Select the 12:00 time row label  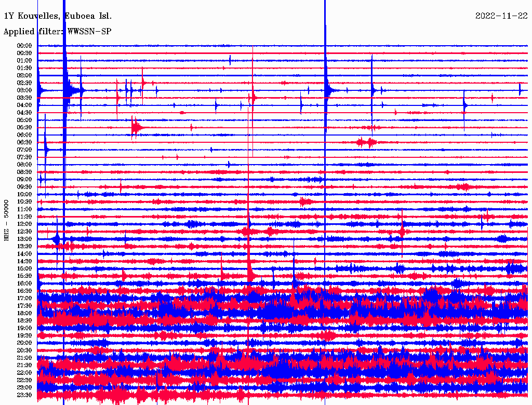click(24, 224)
